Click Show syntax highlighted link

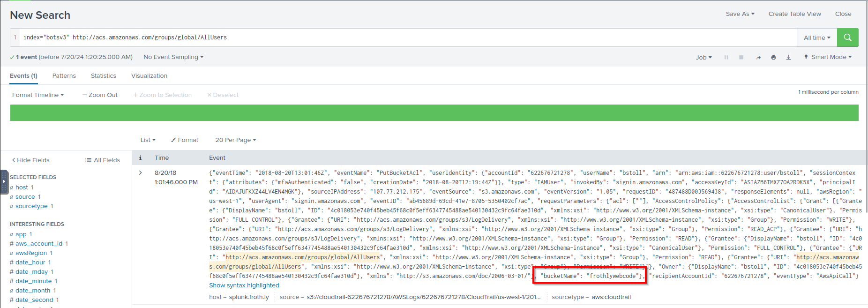(x=244, y=285)
